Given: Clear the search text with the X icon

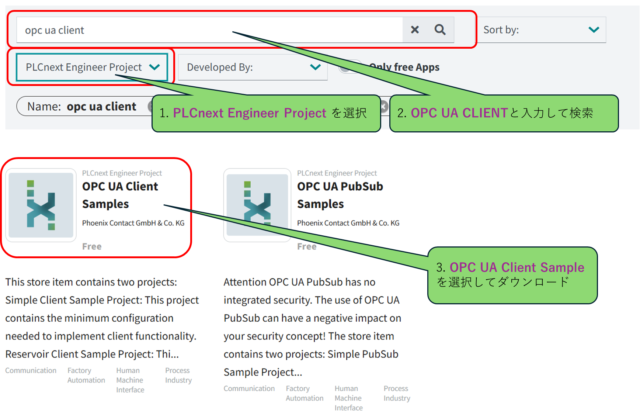Looking at the screenshot, I should 415,30.
